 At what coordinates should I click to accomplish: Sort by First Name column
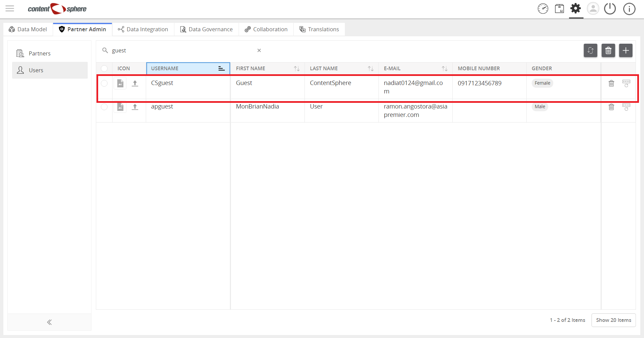point(296,69)
